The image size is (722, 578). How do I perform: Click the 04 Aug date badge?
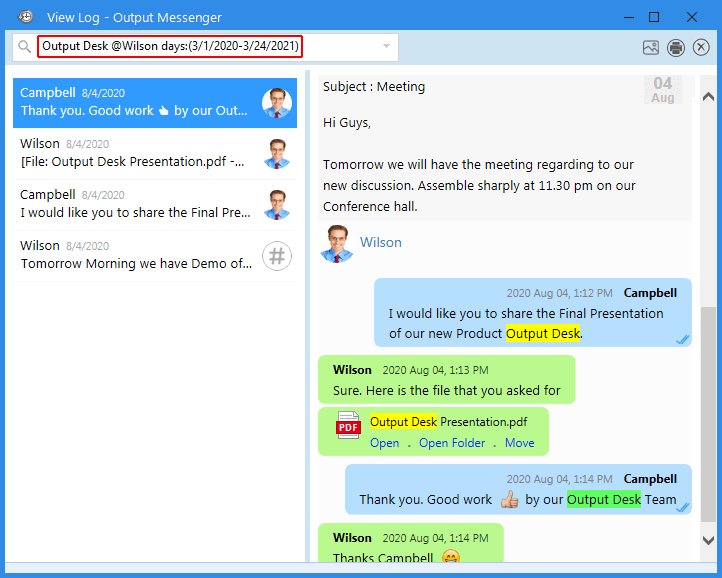tap(663, 90)
